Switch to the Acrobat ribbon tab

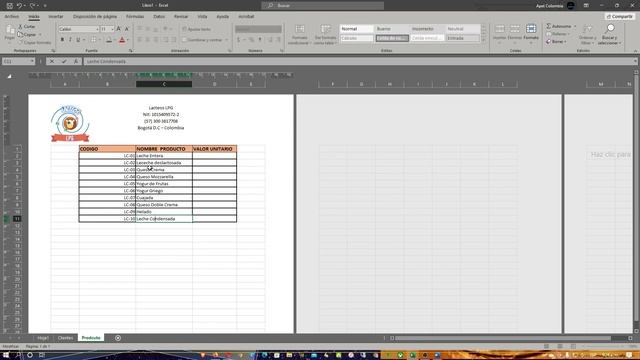[246, 17]
